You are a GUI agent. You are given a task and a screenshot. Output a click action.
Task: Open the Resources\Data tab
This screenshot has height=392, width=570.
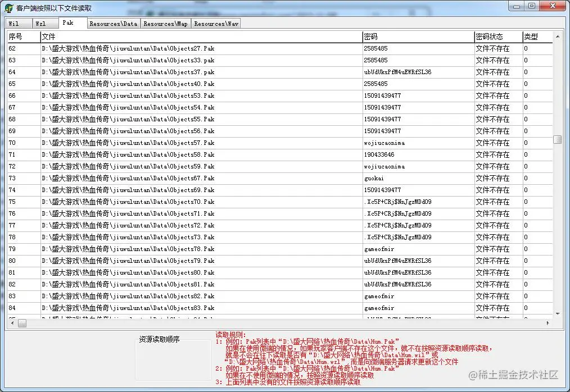[x=114, y=24]
